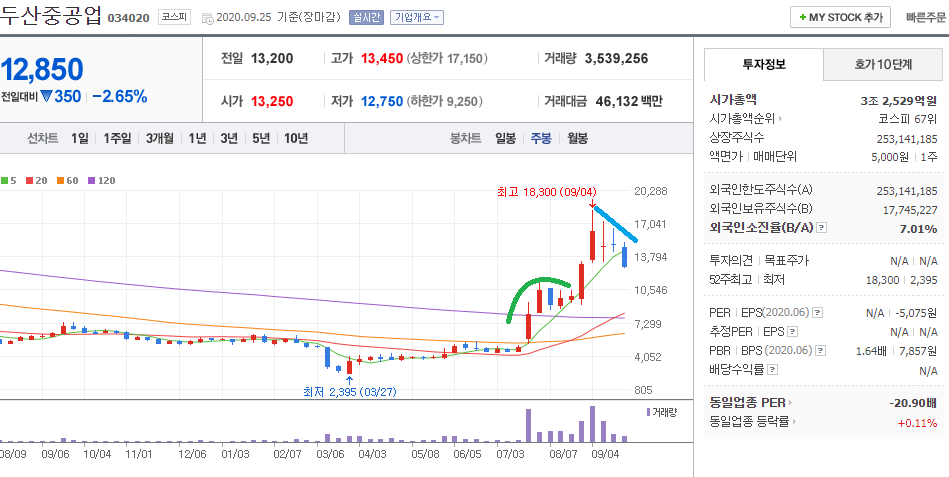Select the 일봉 daily candle chart
Screen dimensions: 949x477
click(505, 139)
